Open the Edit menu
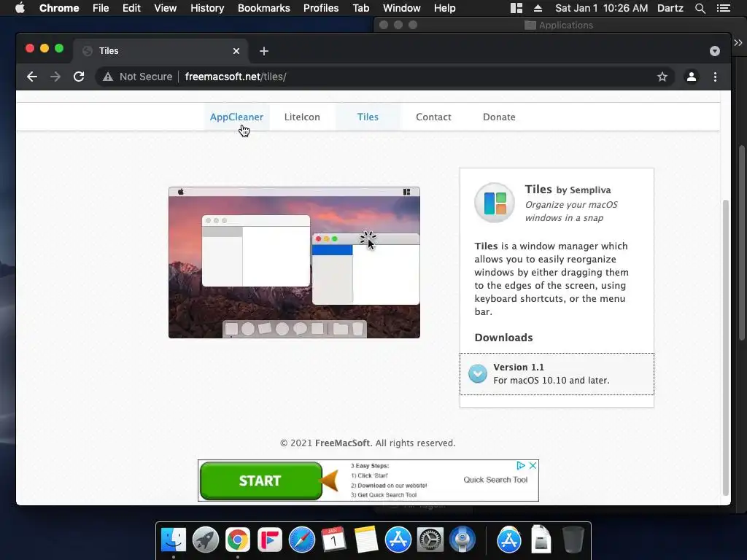This screenshot has width=747, height=560. [131, 8]
